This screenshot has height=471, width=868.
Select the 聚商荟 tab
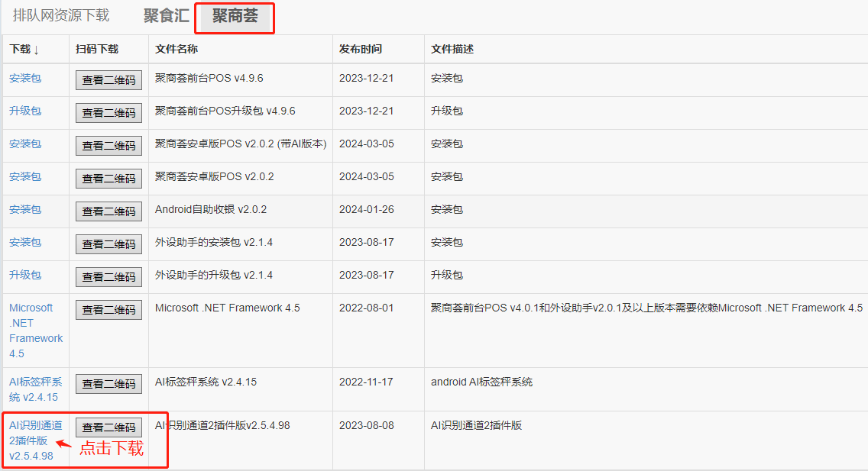235,15
